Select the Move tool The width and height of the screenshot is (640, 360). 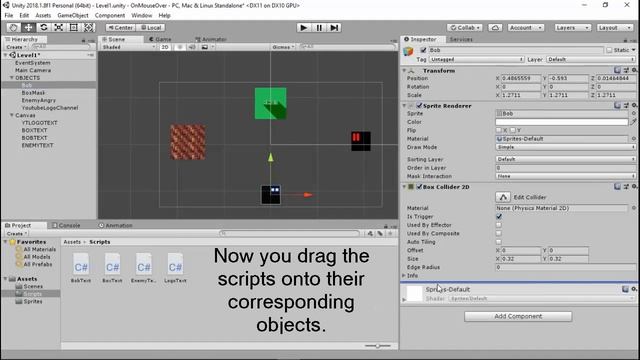pos(28,27)
